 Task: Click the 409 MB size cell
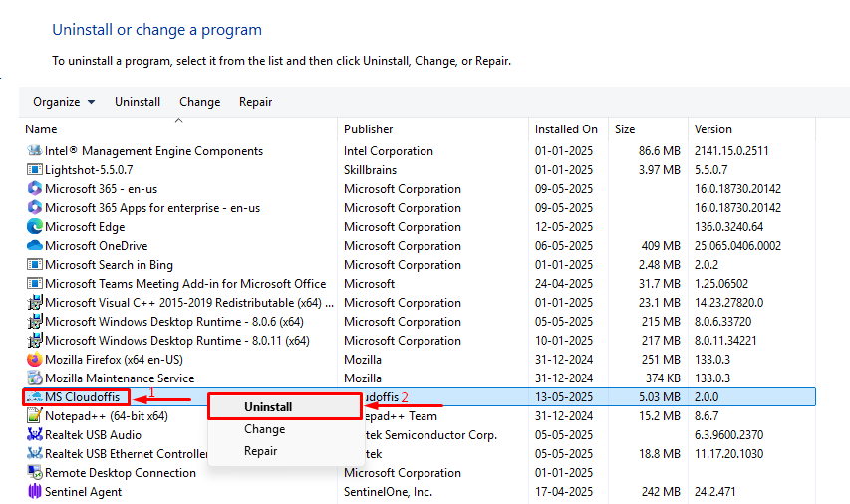pyautogui.click(x=661, y=246)
